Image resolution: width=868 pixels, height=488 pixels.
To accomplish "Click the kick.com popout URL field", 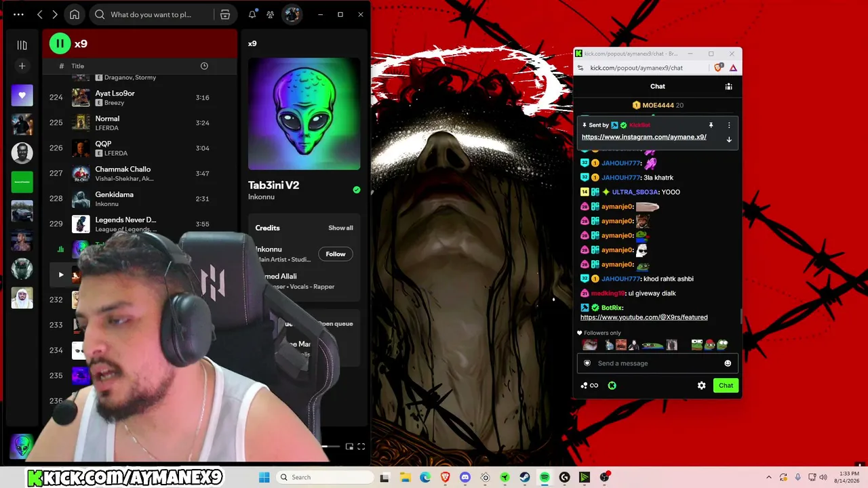I will tap(636, 68).
